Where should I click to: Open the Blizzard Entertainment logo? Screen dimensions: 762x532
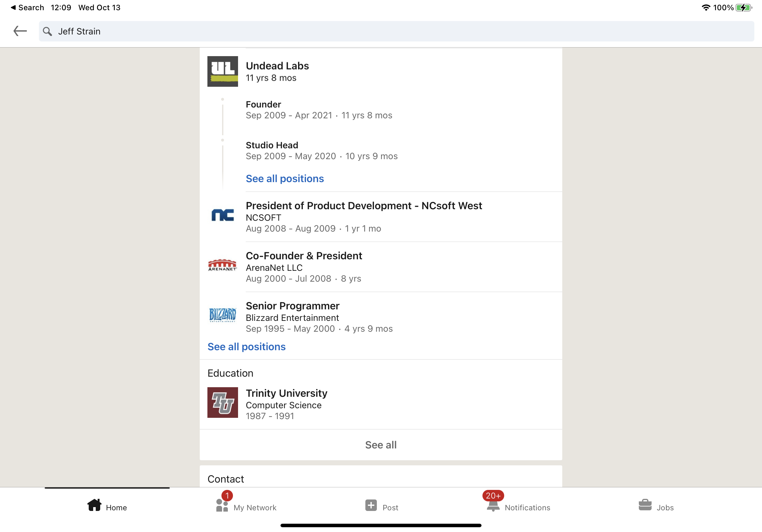tap(222, 315)
